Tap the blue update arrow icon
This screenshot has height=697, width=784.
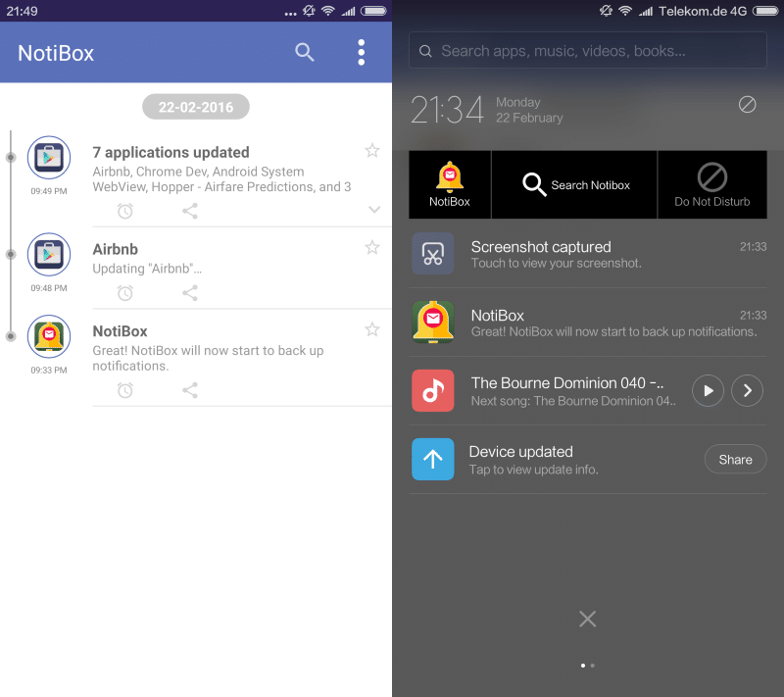pos(433,459)
